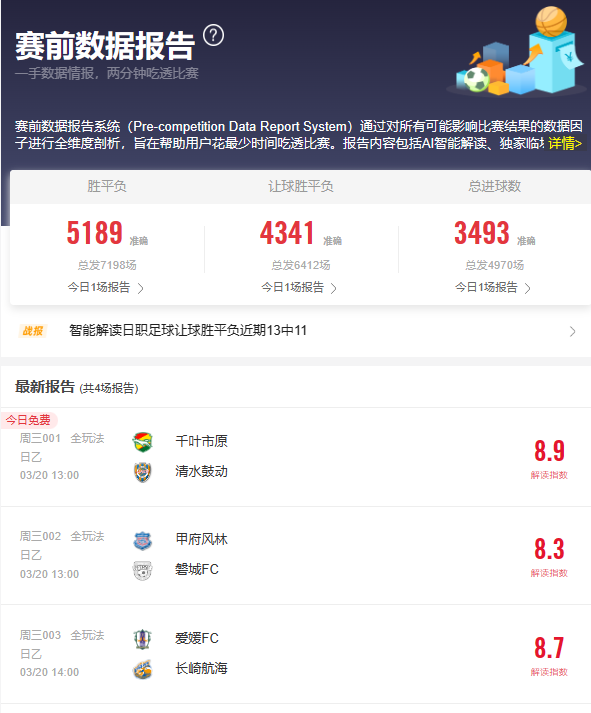Open the 战报 news row arrow
Screen dimensions: 591x713
click(573, 331)
